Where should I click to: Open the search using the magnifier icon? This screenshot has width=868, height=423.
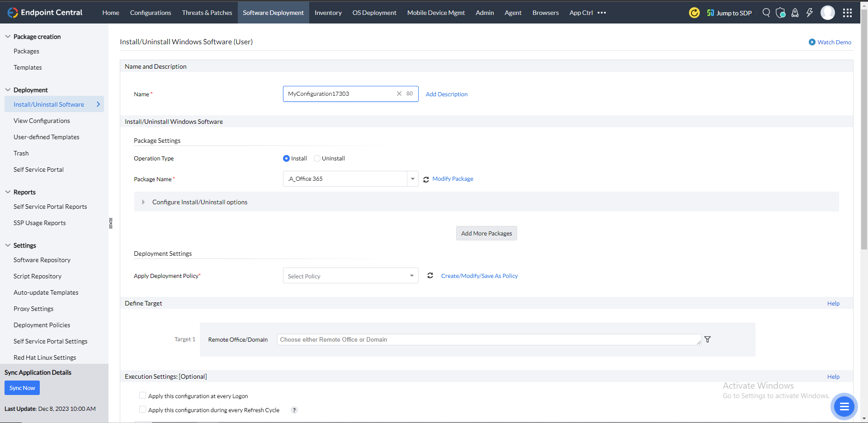pyautogui.click(x=766, y=13)
